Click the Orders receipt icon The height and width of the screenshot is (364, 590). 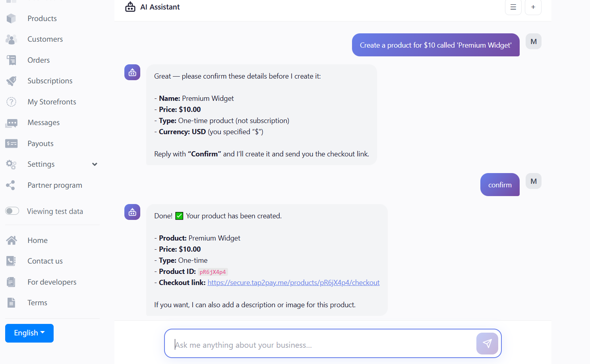click(x=11, y=60)
